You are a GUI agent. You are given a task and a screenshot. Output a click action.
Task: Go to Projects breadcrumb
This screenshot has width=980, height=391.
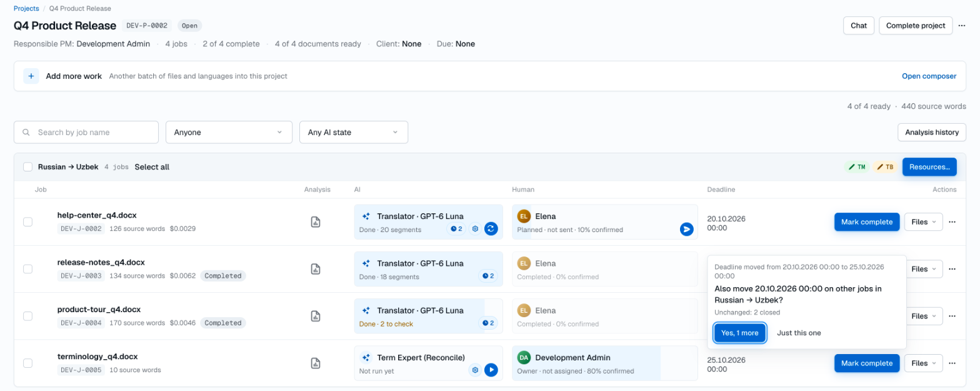pos(26,9)
